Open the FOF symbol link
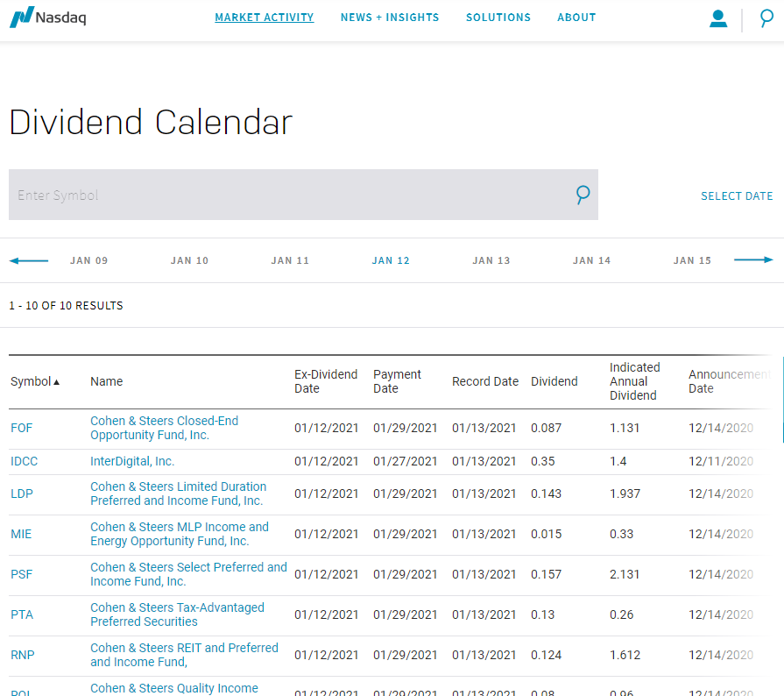The height and width of the screenshot is (696, 784). pos(22,429)
